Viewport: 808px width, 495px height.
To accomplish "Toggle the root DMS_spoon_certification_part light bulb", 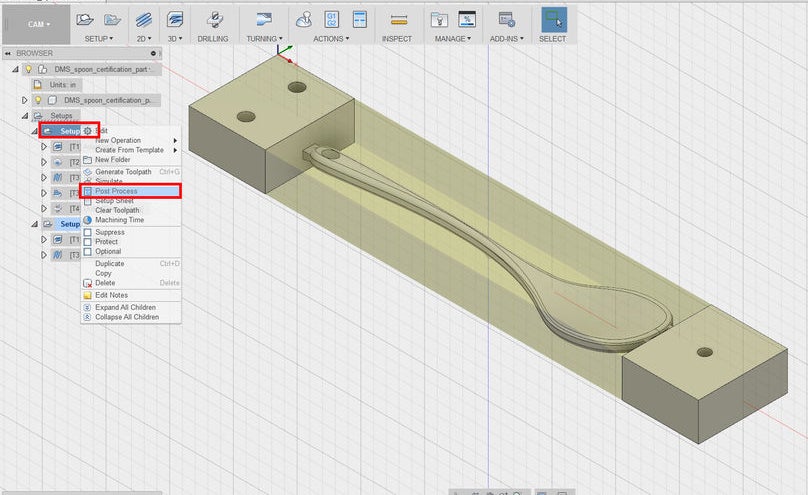I will pos(29,69).
